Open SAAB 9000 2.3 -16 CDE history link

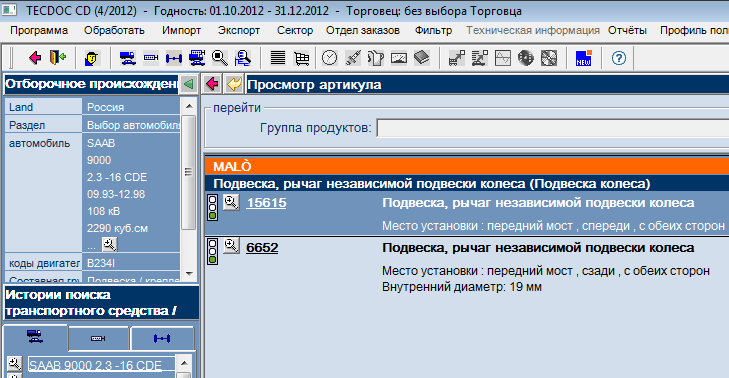tap(95, 365)
